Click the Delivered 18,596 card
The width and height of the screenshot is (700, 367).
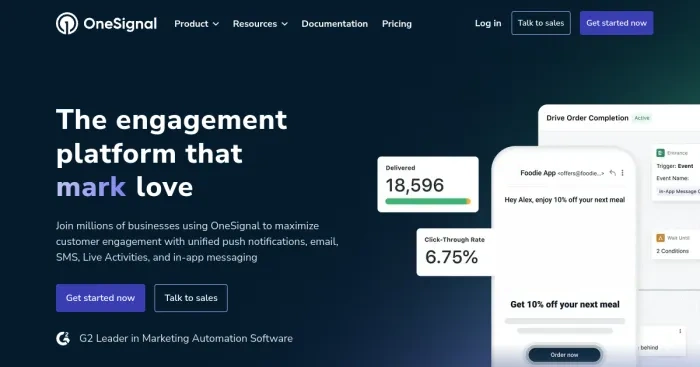click(x=428, y=184)
